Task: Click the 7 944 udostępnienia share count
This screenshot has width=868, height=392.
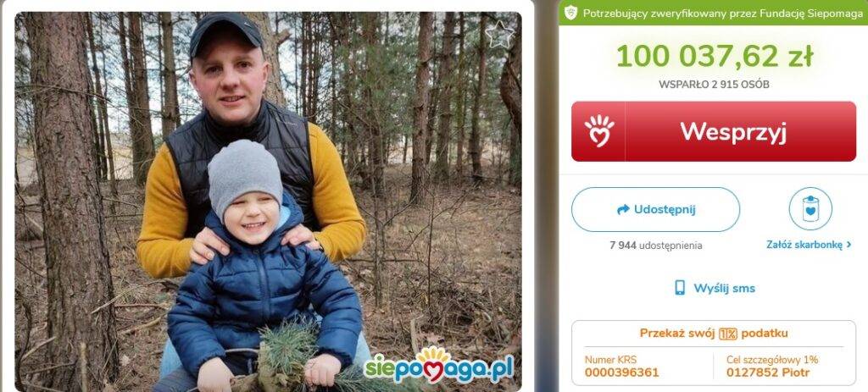Action: point(655,246)
